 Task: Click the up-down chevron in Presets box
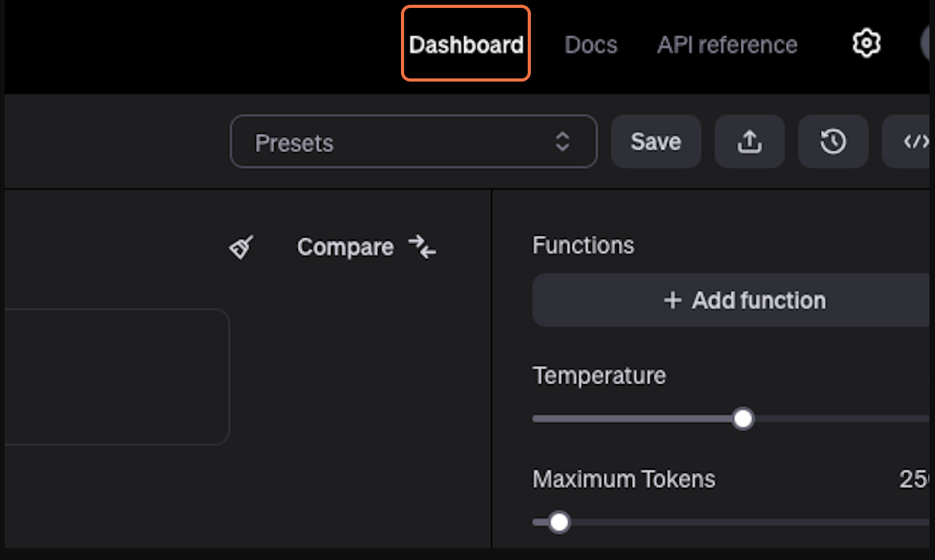point(562,142)
